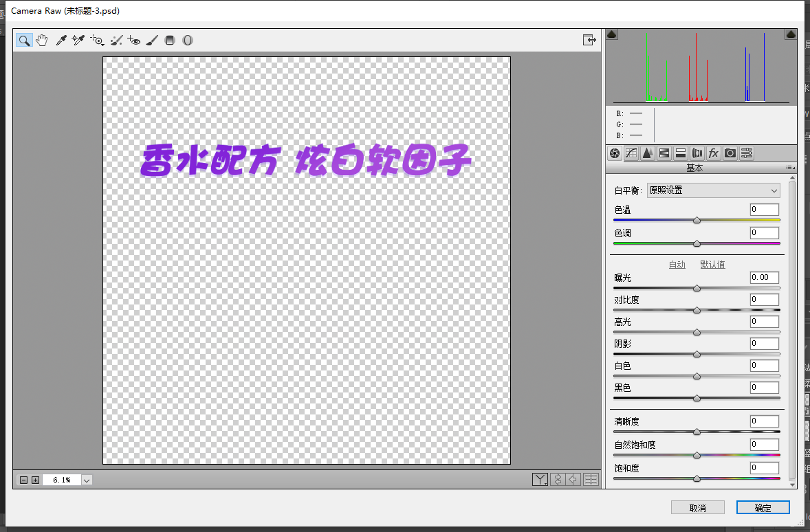
Task: Select the Zoom tool
Action: point(24,40)
